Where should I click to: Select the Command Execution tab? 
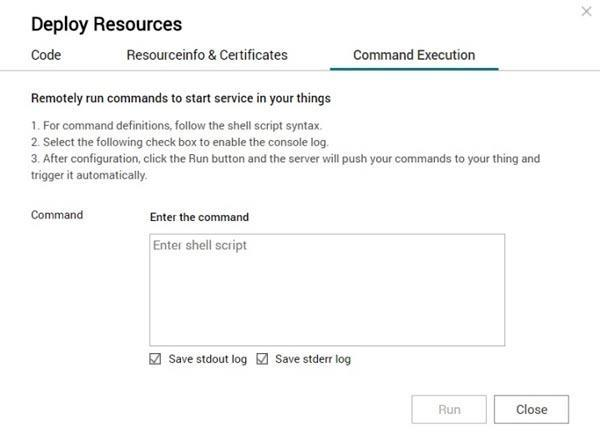[414, 55]
